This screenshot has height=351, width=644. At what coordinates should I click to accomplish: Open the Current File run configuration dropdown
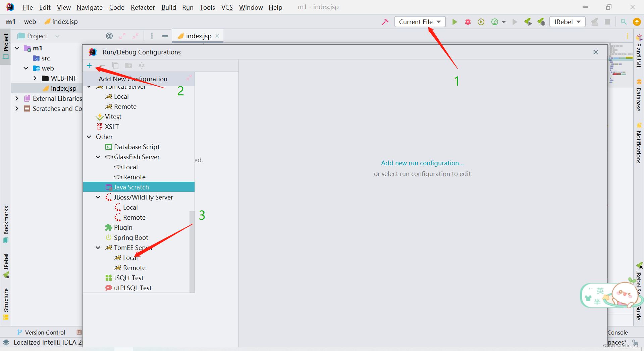point(420,22)
